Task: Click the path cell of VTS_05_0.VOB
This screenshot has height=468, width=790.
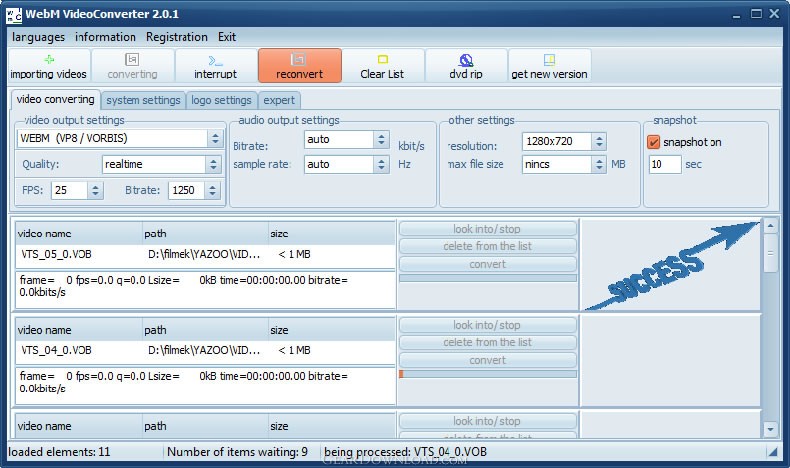Action: pos(204,254)
